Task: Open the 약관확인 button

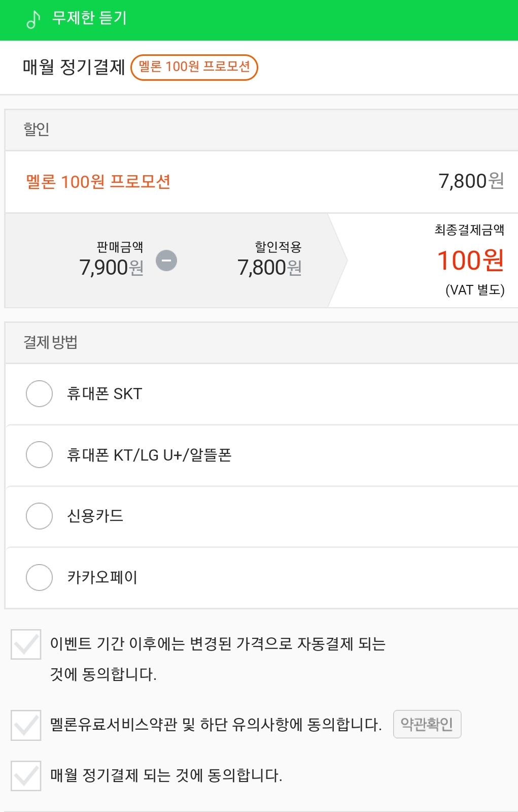Action: pyautogui.click(x=427, y=724)
